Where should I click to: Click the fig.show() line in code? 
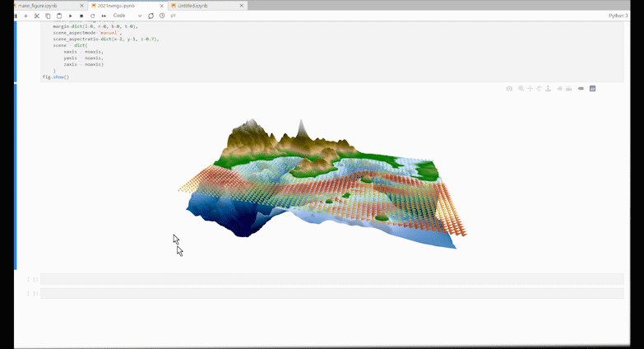[55, 77]
